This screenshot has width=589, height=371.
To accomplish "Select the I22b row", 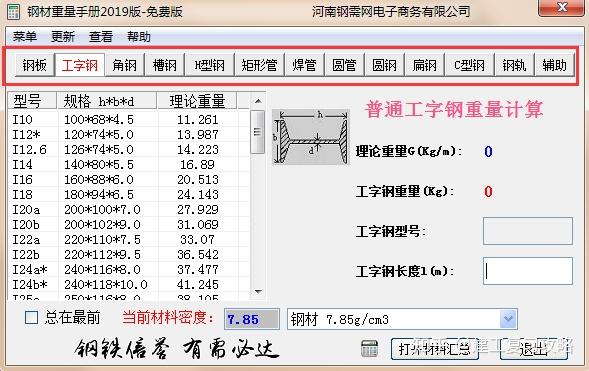I will 129,254.
